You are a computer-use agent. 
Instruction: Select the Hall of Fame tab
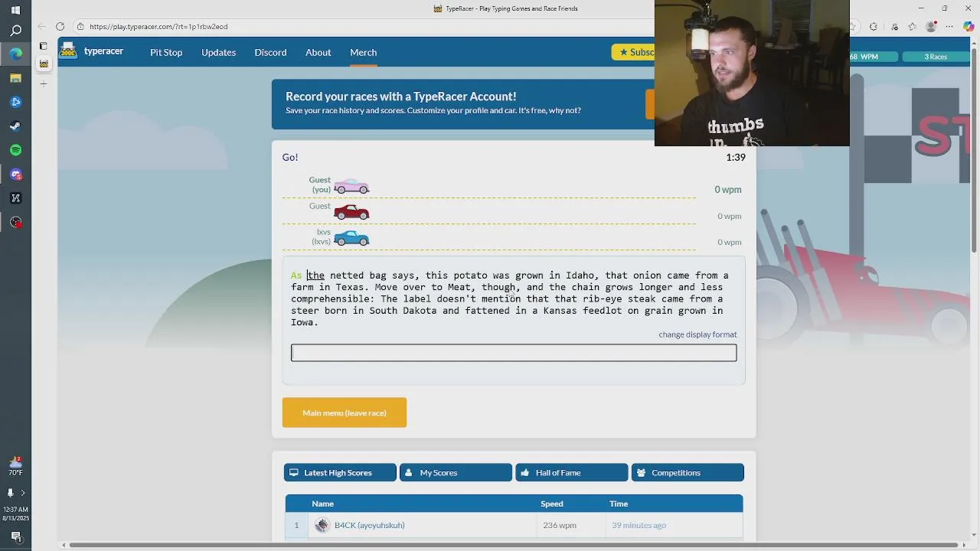click(571, 473)
